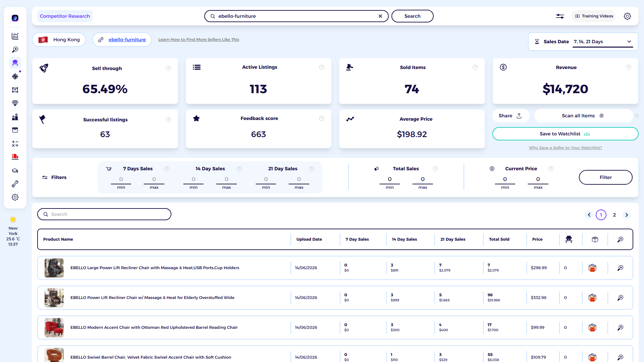Open the gear settings icon in sidebar
The height and width of the screenshot is (362, 644).
[15, 197]
